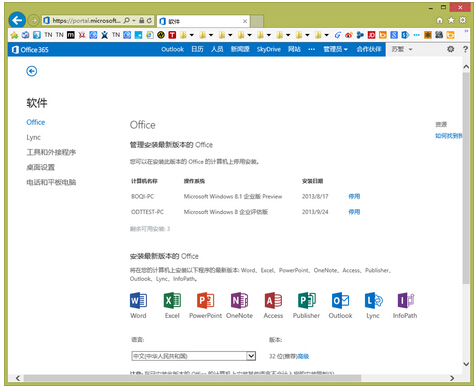Open 新闻源 in the top navigation
Screen dimensions: 476x388
tap(240, 49)
